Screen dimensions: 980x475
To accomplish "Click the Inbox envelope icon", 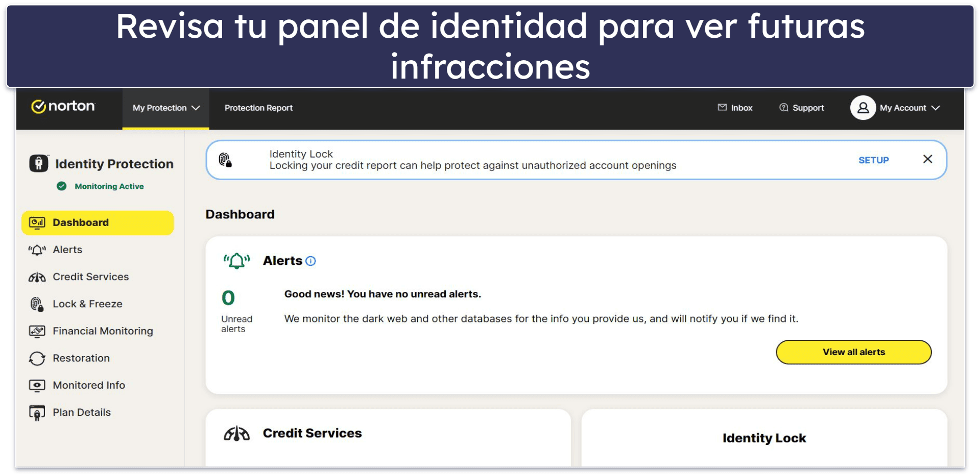I will point(722,108).
